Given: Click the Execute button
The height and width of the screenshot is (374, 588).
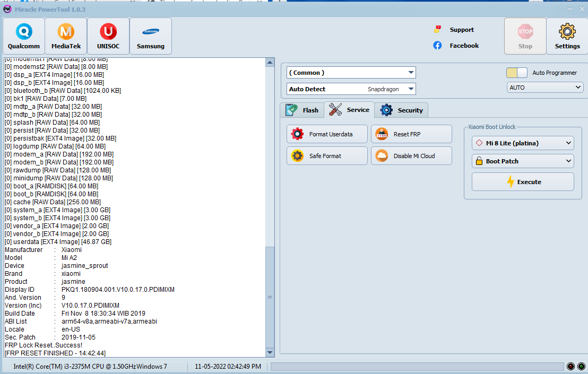Looking at the screenshot, I should [x=523, y=182].
